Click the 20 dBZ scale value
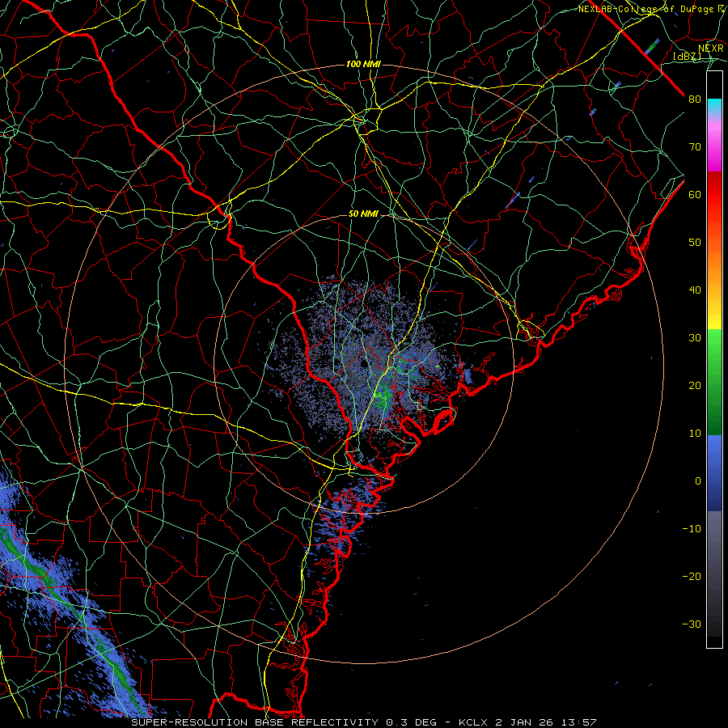The width and height of the screenshot is (728, 728). (695, 386)
